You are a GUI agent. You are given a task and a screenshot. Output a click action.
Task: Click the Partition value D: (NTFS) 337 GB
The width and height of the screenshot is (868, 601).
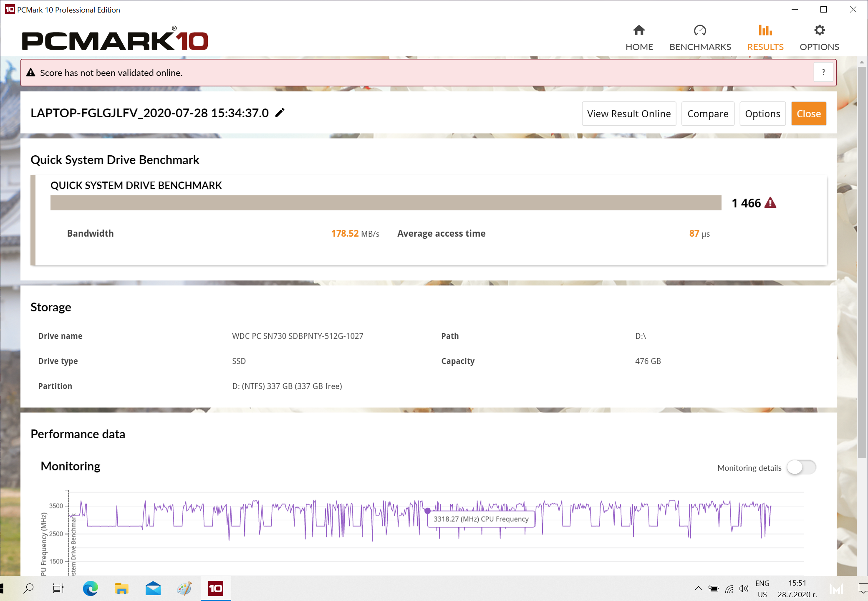(287, 386)
